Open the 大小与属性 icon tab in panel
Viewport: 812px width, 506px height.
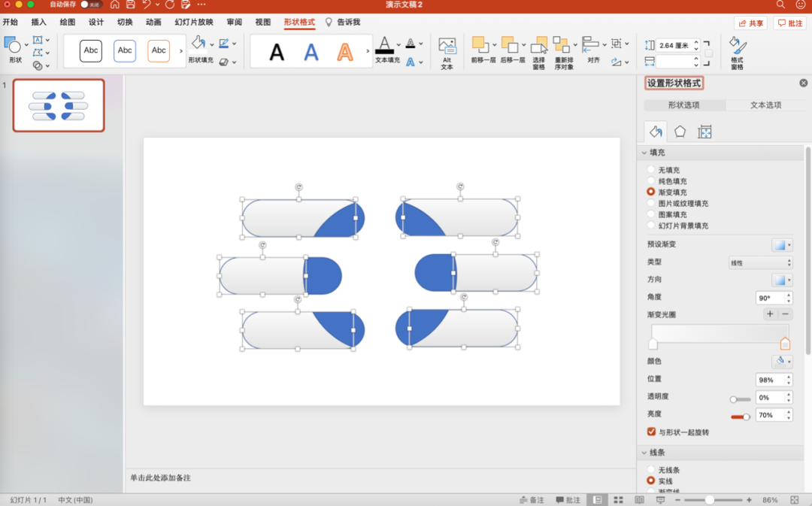[704, 132]
